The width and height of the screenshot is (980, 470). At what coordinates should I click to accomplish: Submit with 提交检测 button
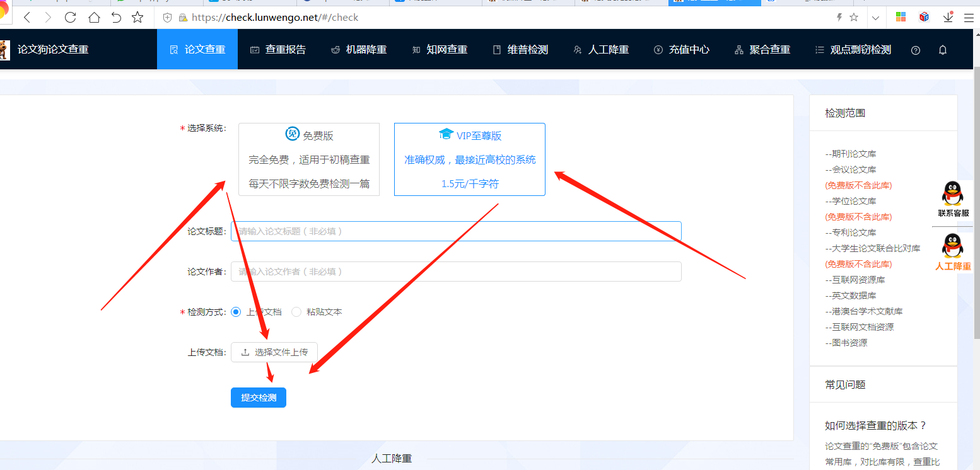pyautogui.click(x=259, y=398)
